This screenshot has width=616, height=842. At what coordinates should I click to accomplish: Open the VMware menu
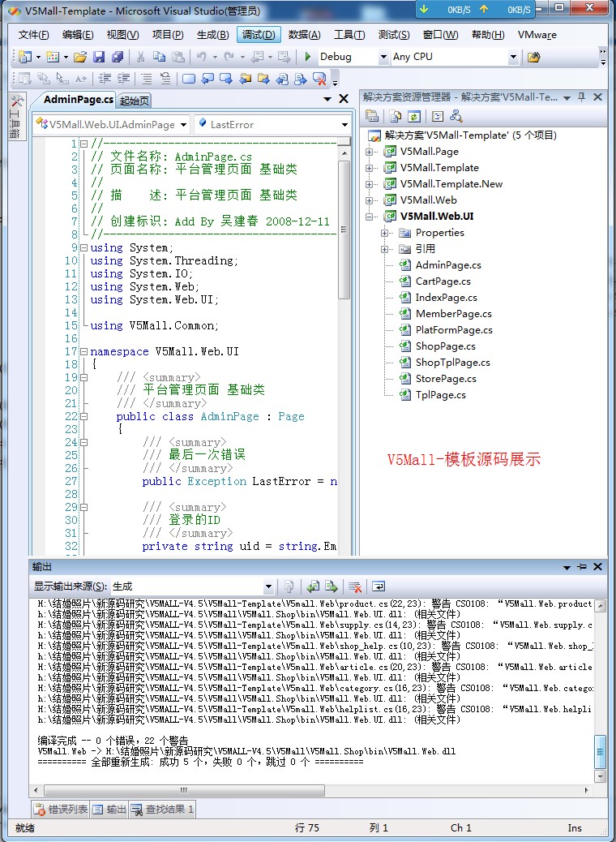coord(537,35)
